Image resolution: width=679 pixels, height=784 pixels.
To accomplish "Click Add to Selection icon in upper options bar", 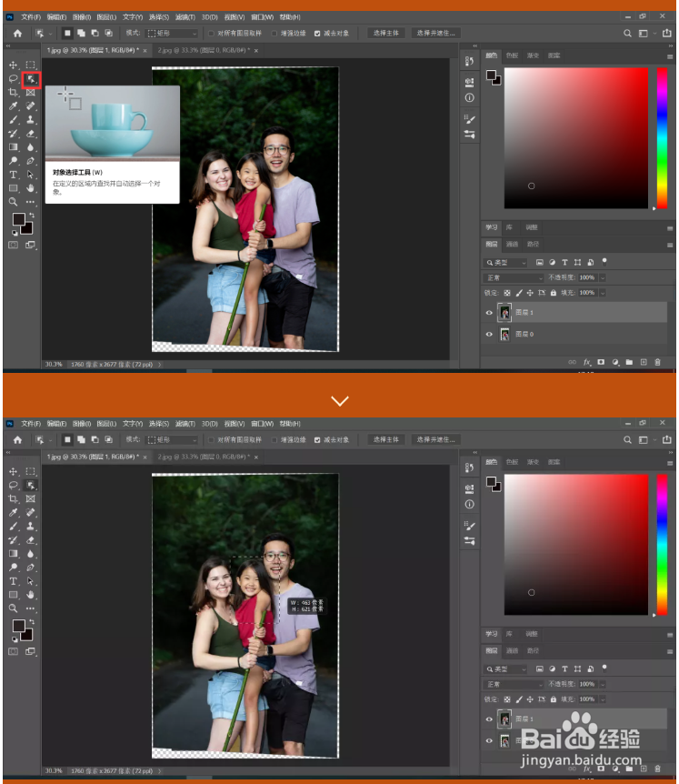I will pyautogui.click(x=81, y=34).
